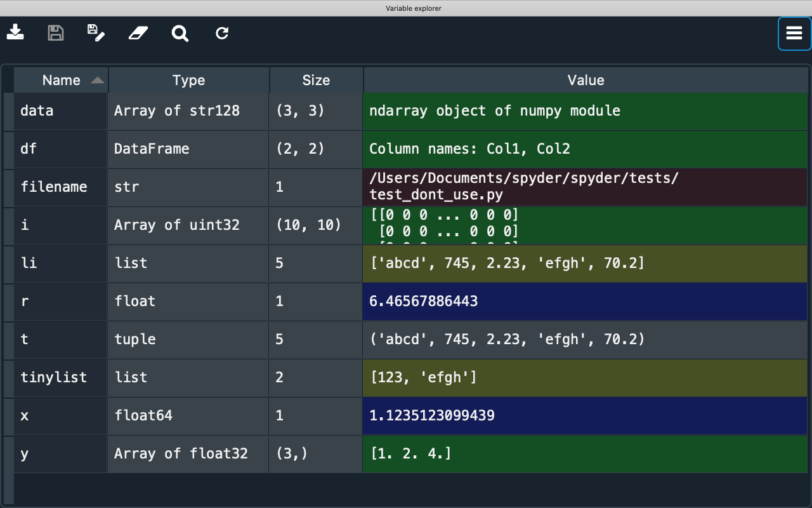The height and width of the screenshot is (508, 812).
Task: Open the hamburger options menu
Action: tap(794, 33)
